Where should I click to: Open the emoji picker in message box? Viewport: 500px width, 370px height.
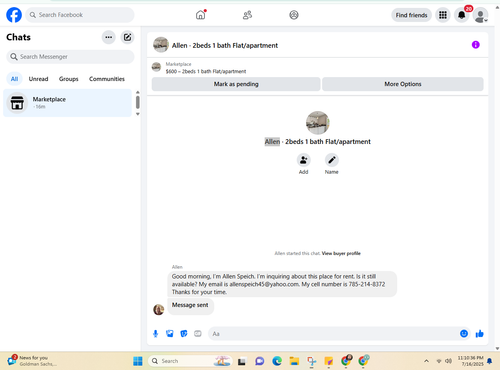pos(464,334)
